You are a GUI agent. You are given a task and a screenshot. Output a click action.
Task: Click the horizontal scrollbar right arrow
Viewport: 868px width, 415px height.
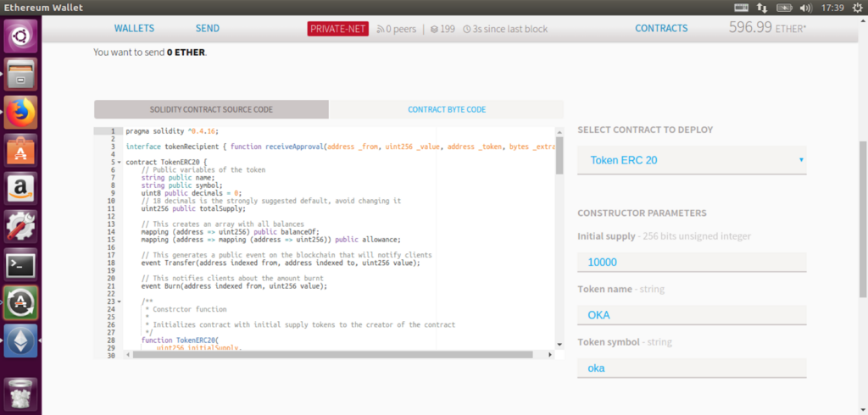click(549, 355)
